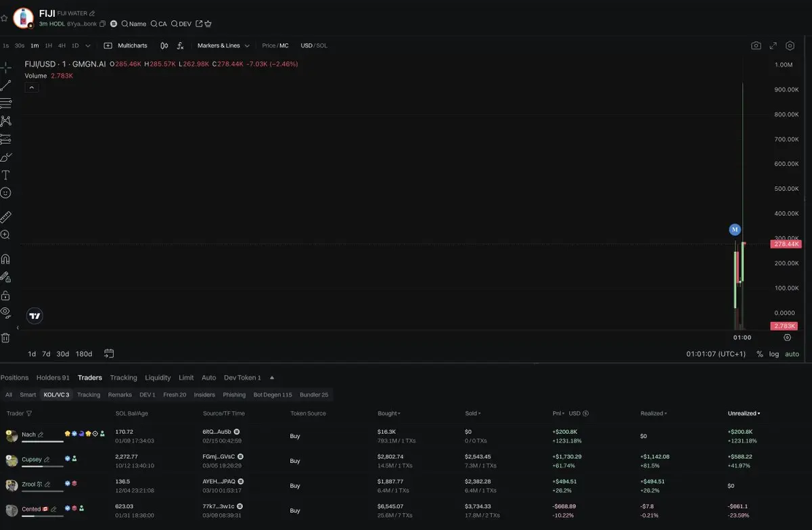
Task: Take a chart snapshot with camera icon
Action: click(x=756, y=45)
